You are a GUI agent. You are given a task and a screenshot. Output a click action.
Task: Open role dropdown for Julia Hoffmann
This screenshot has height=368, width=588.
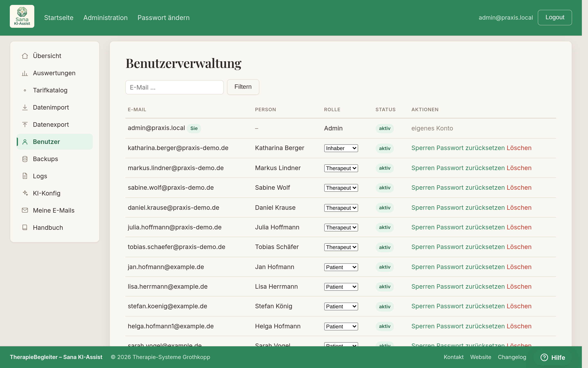(341, 228)
